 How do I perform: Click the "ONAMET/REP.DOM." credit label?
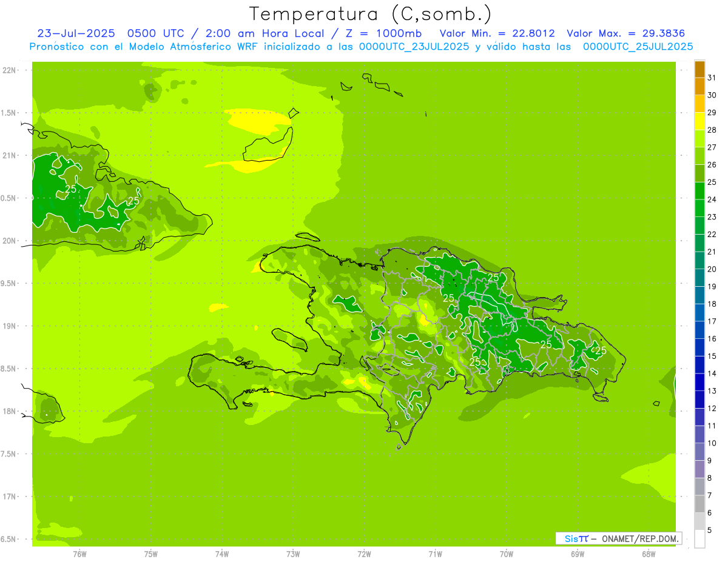click(640, 538)
